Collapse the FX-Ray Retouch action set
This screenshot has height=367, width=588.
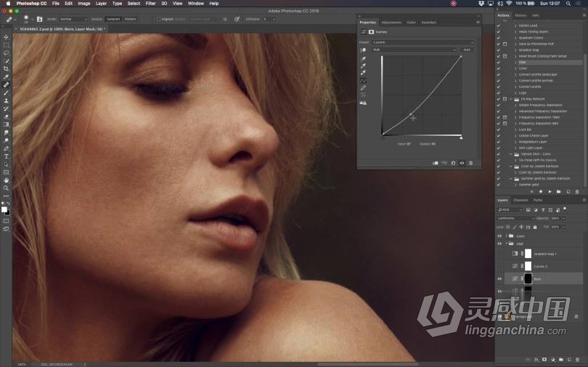(x=511, y=99)
